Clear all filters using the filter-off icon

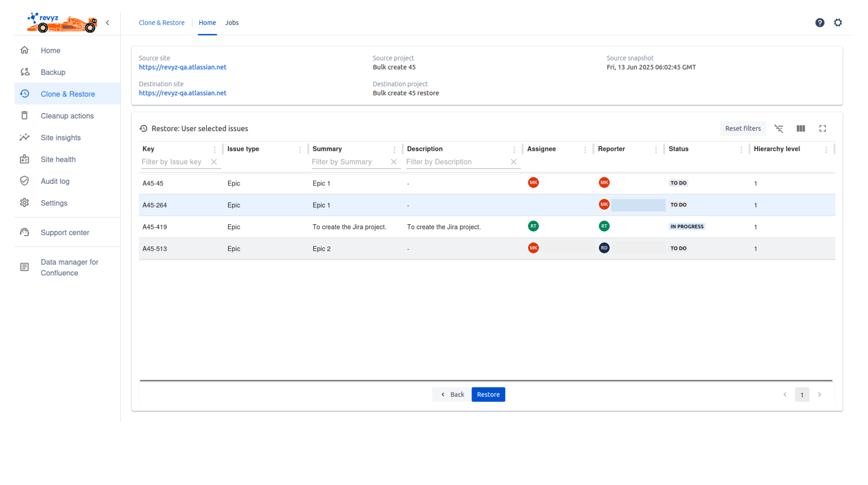[778, 129]
